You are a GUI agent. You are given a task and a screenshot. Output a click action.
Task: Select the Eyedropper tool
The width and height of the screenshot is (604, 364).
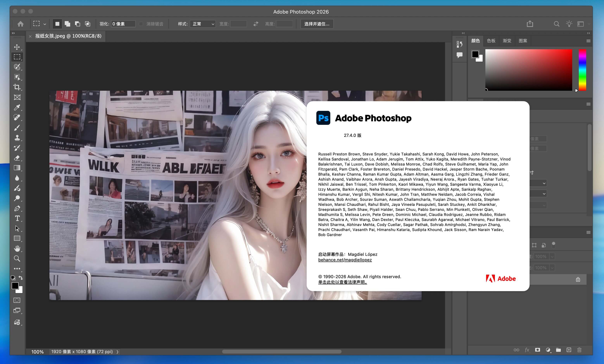[17, 107]
